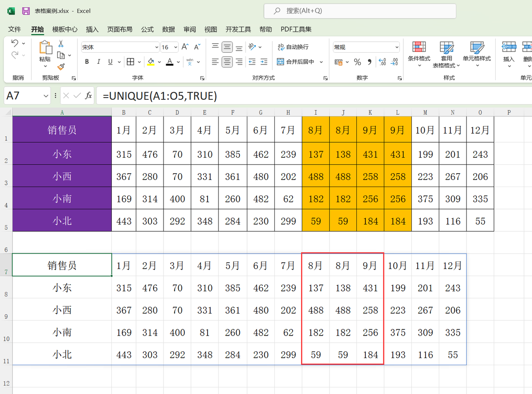Click the wén phonetic guide icon
This screenshot has height=394, width=532.
point(189,62)
